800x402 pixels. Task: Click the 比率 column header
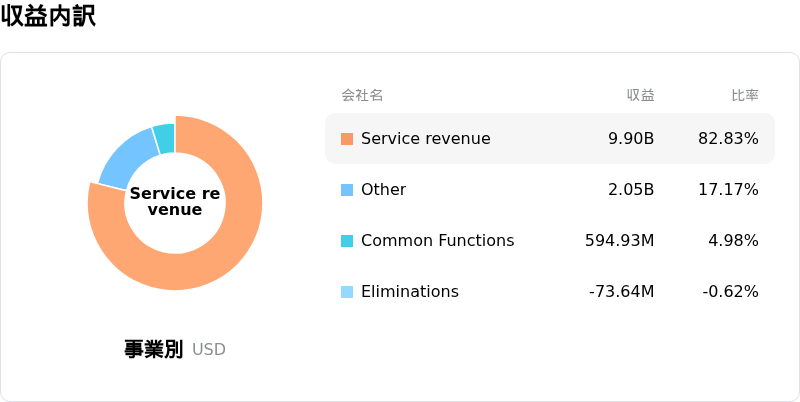[x=745, y=95]
